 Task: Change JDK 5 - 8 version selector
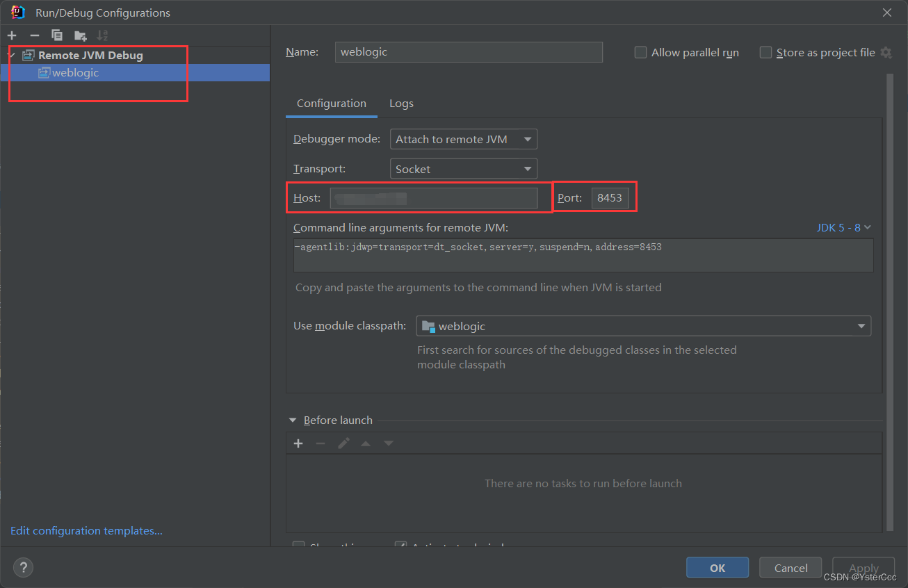click(843, 227)
